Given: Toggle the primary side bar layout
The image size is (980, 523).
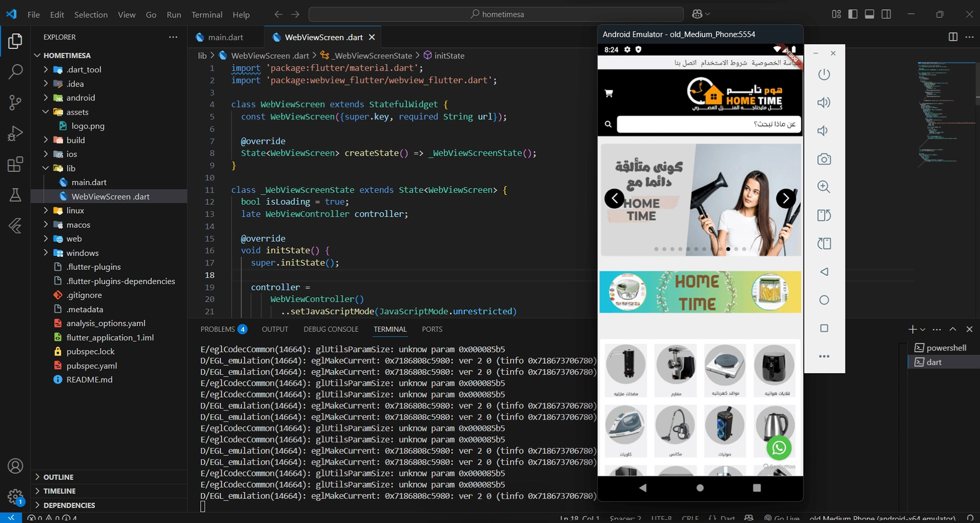Looking at the screenshot, I should click(853, 14).
